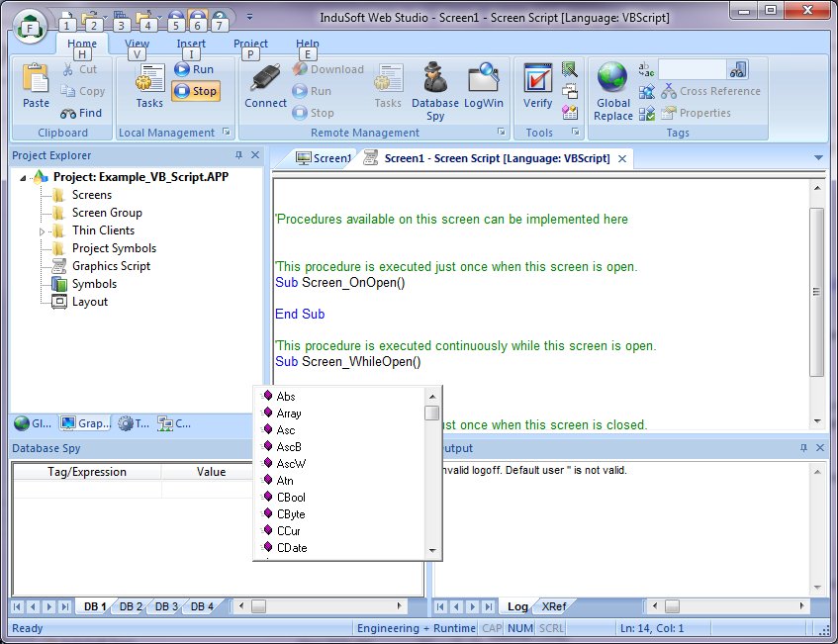Close the Project Explorer panel
Viewport: 838px width, 644px height.
tap(255, 155)
